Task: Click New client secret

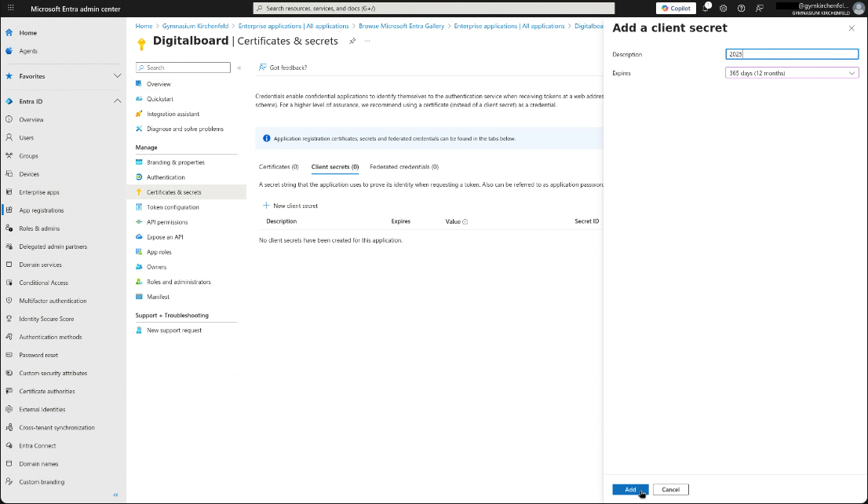Action: pos(294,205)
